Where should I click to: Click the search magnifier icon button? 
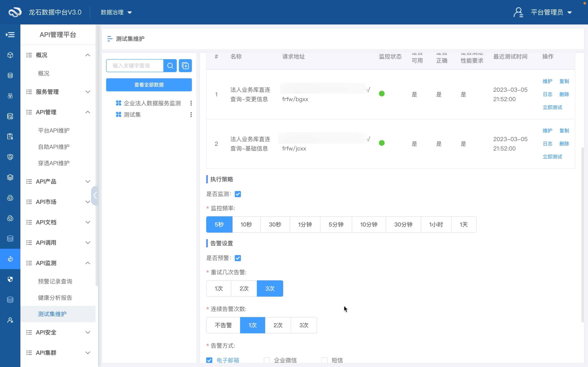point(170,66)
